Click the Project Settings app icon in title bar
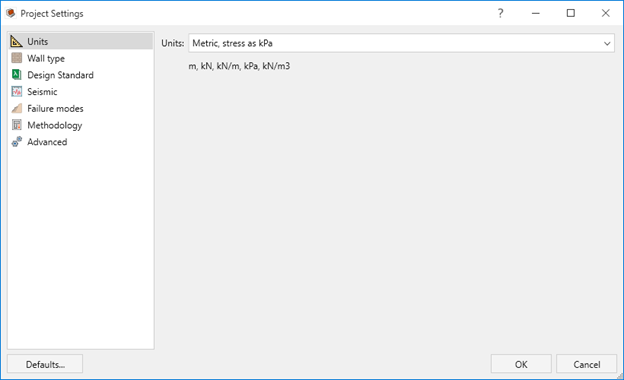The height and width of the screenshot is (380, 624). coord(11,13)
